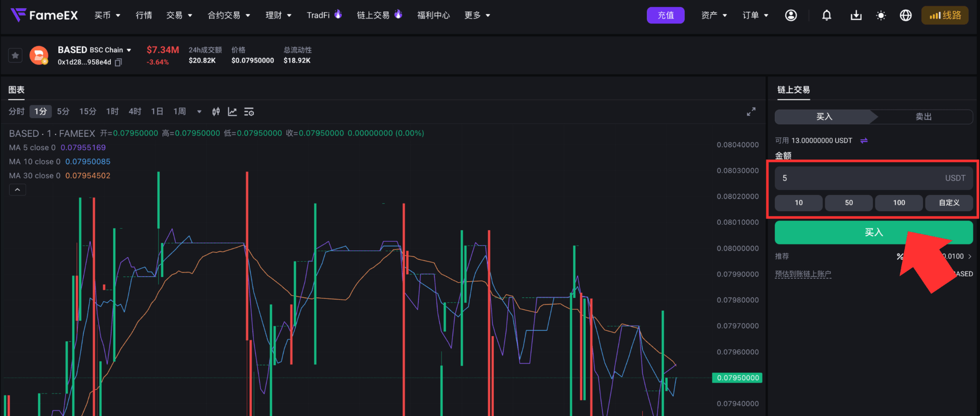Click the flame icon next to TradFi
Screen dimensions: 980x416
click(x=338, y=14)
